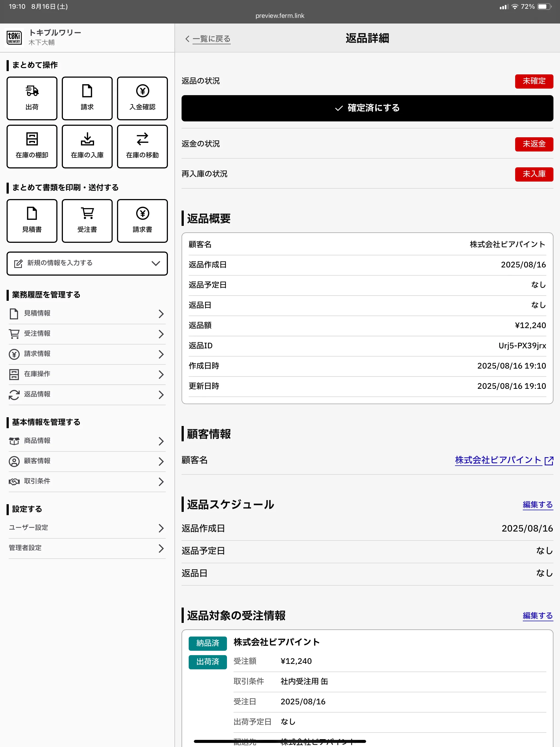Click the TOKI Brewery logo

tap(14, 37)
